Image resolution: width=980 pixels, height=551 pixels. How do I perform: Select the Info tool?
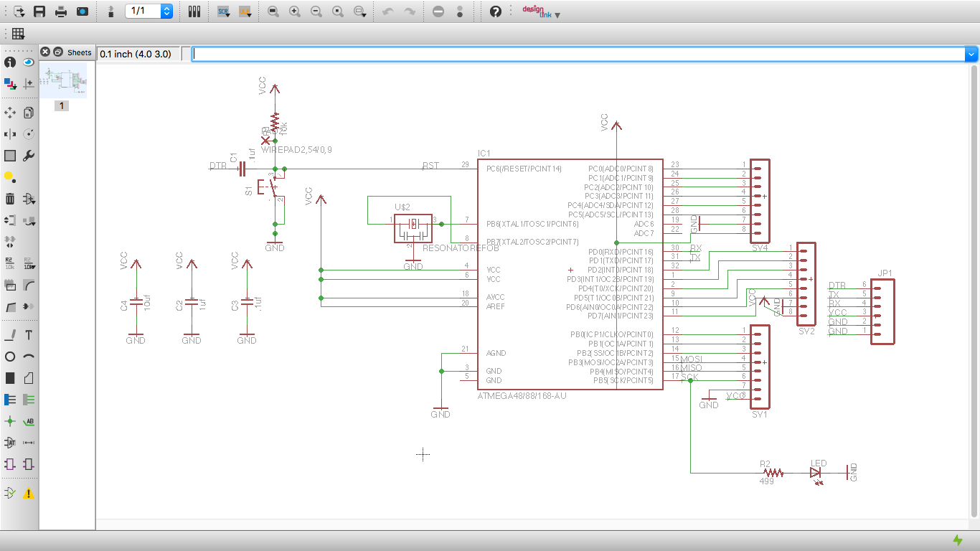coord(10,62)
